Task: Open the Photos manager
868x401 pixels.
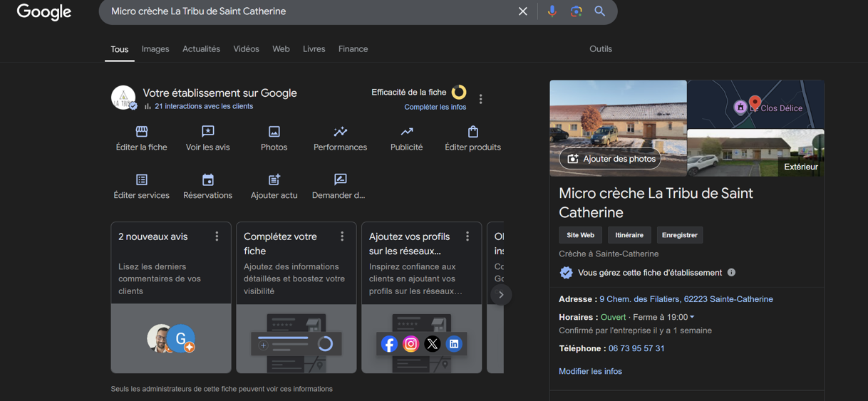Action: (x=274, y=138)
